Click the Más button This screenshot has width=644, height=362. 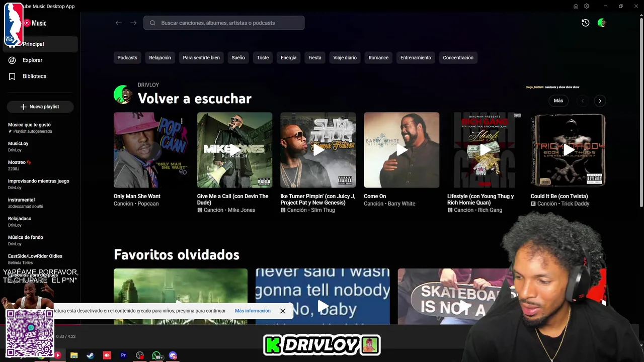click(558, 101)
